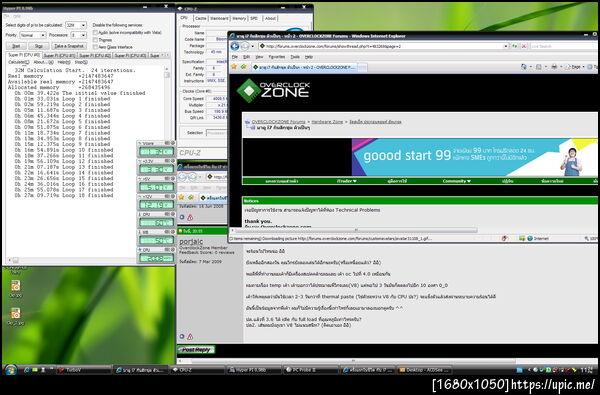This screenshot has width=600, height=395.
Task: Click IE Stop loading red X icon
Action: coord(524,46)
